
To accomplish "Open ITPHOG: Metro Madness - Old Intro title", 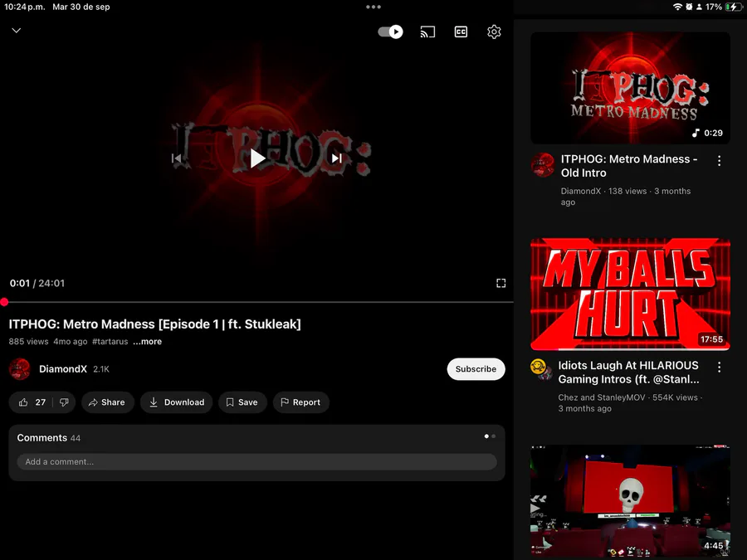I will click(x=629, y=166).
